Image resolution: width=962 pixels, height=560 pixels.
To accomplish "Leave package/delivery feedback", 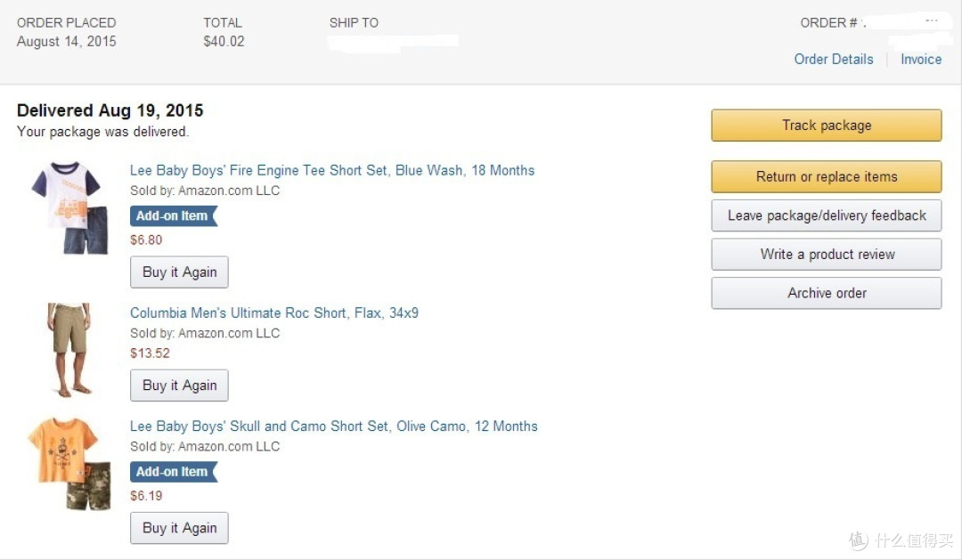I will pos(826,215).
